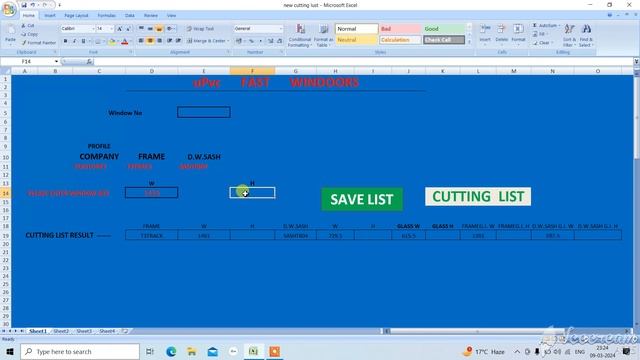The height and width of the screenshot is (360, 640).
Task: Apply yellow fill color bucket
Action: click(x=112, y=41)
